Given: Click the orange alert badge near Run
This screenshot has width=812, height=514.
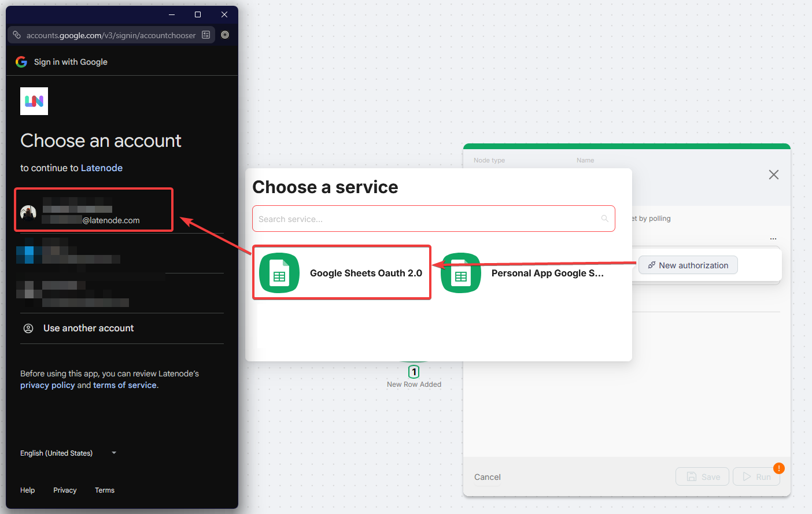Looking at the screenshot, I should tap(778, 468).
